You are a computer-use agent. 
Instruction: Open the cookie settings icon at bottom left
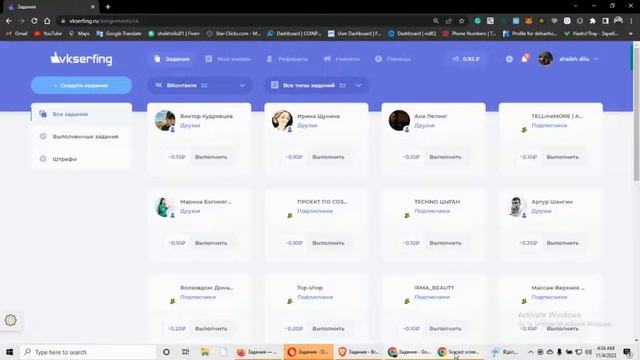[11, 320]
